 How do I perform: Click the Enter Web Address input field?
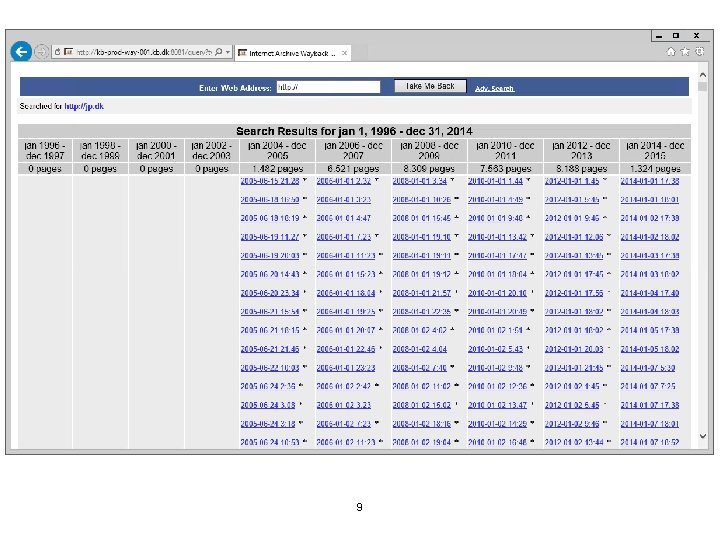(328, 87)
